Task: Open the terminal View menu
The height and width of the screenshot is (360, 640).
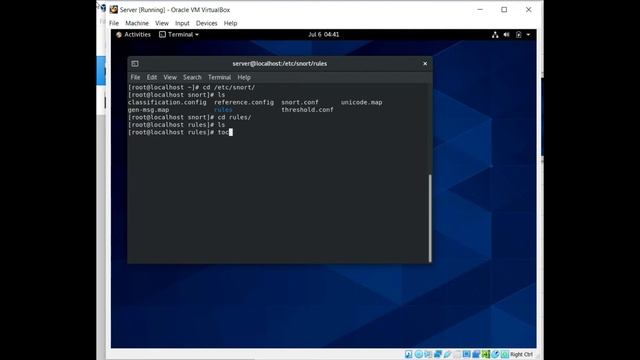Action: [170, 77]
